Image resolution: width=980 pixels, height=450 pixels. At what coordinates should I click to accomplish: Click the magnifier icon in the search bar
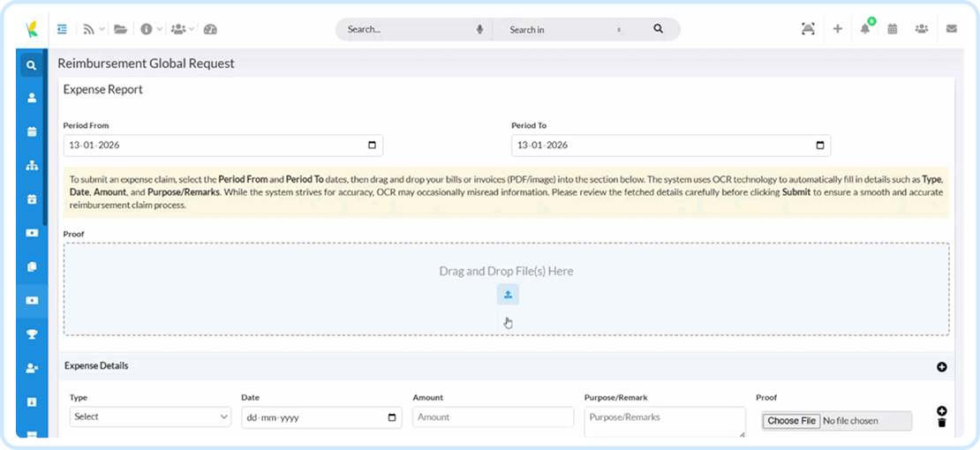[x=658, y=29]
